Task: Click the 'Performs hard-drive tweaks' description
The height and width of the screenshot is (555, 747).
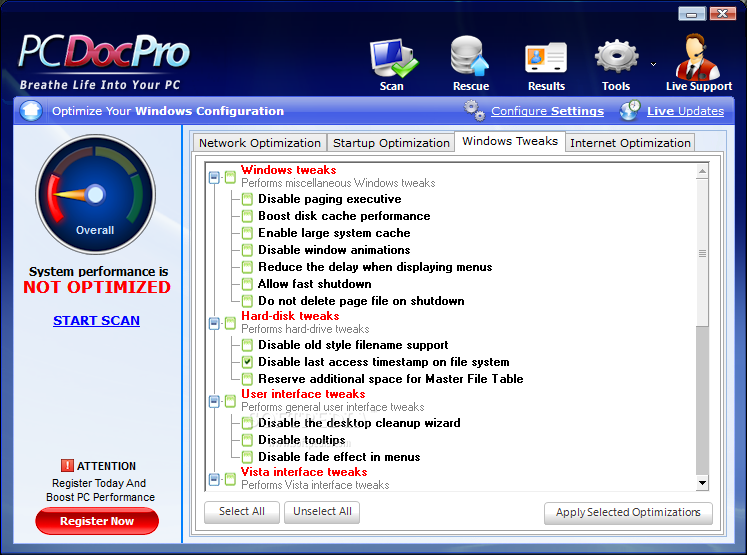Action: coord(305,329)
